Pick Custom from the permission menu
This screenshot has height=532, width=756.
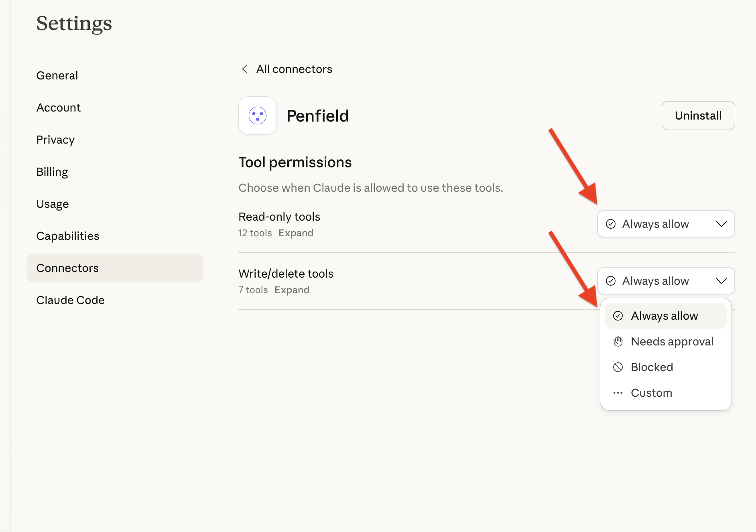point(666,393)
